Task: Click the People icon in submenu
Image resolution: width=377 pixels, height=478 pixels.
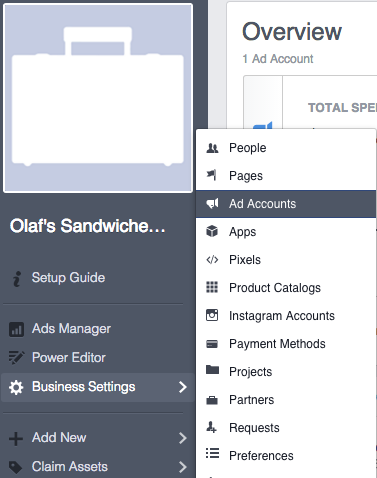Action: [x=212, y=148]
